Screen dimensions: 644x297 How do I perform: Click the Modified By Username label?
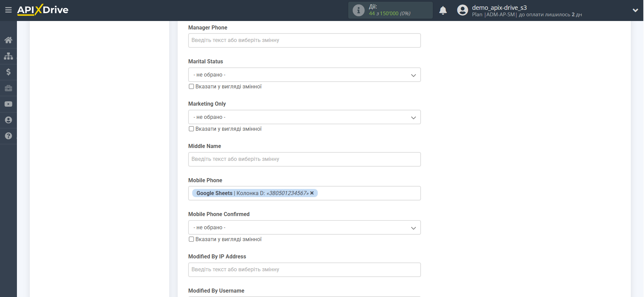216,291
